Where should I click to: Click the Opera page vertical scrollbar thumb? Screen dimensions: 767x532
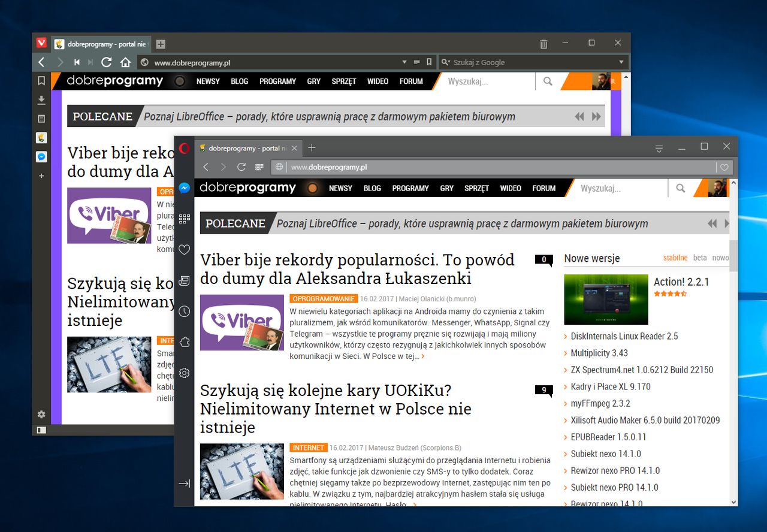[x=733, y=255]
